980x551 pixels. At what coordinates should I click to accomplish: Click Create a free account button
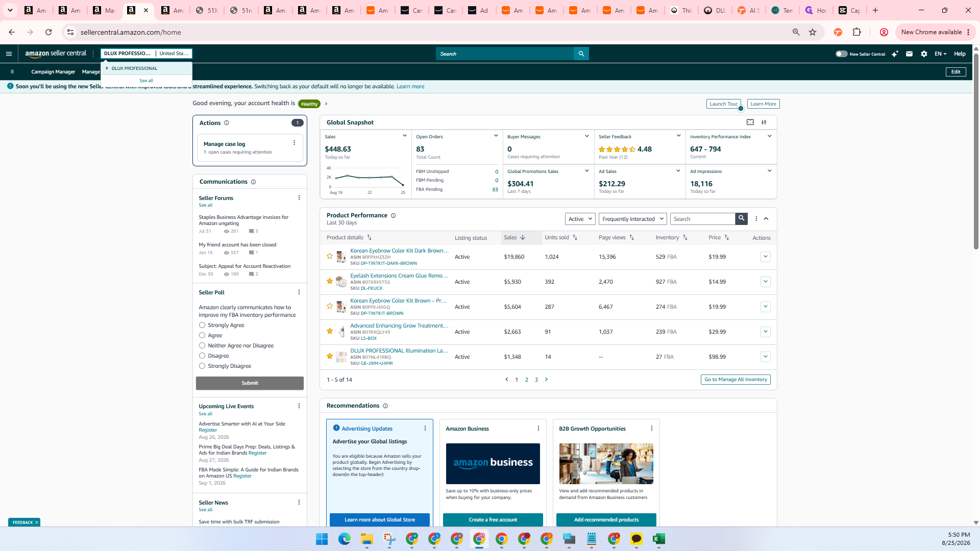click(493, 519)
